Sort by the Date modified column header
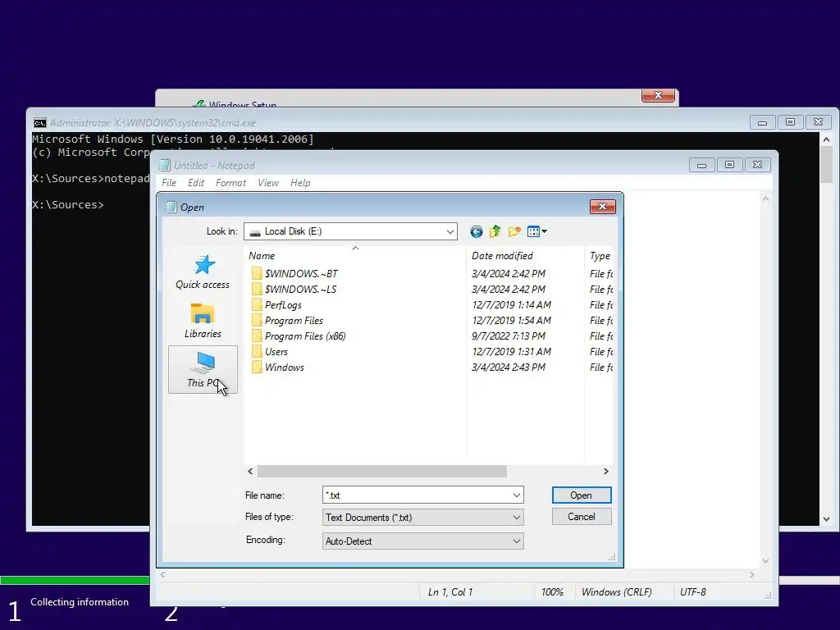Screen dimensions: 840x630 tap(524, 256)
